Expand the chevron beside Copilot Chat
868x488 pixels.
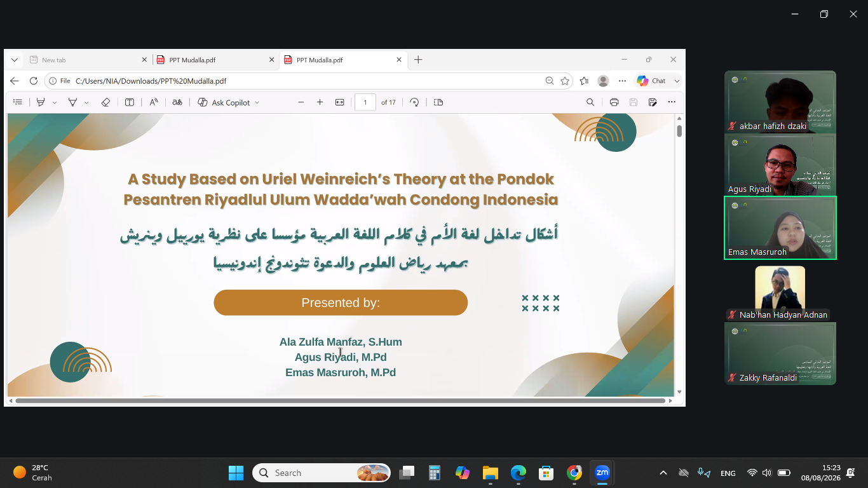coord(677,81)
